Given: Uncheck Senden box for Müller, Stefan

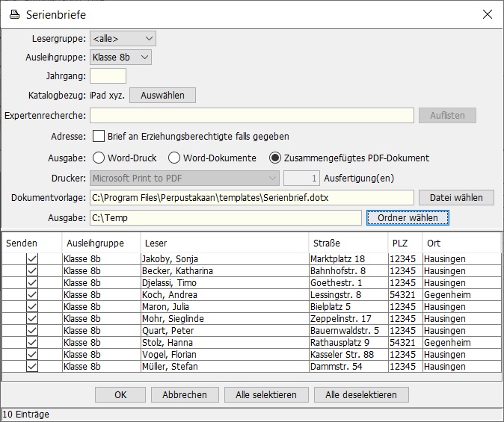Looking at the screenshot, I should pos(32,366).
